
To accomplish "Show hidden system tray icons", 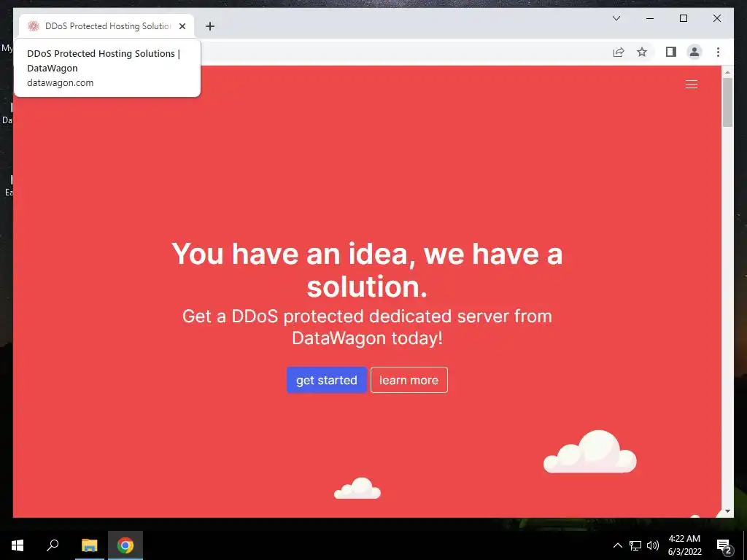I will coord(617,545).
